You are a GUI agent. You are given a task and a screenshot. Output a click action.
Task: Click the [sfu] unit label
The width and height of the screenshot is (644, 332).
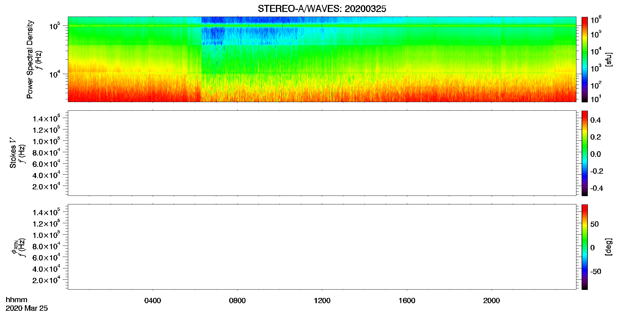click(609, 59)
